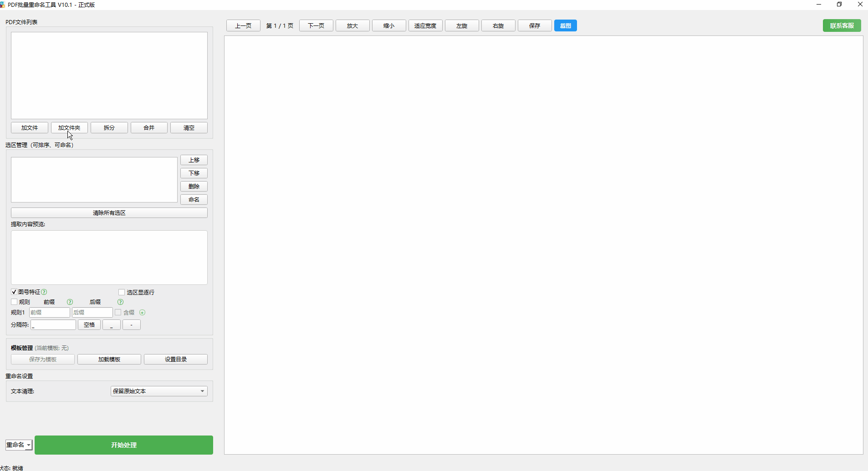Open 设置目录 for templates
Viewport: 868px width, 471px height.
click(x=176, y=360)
